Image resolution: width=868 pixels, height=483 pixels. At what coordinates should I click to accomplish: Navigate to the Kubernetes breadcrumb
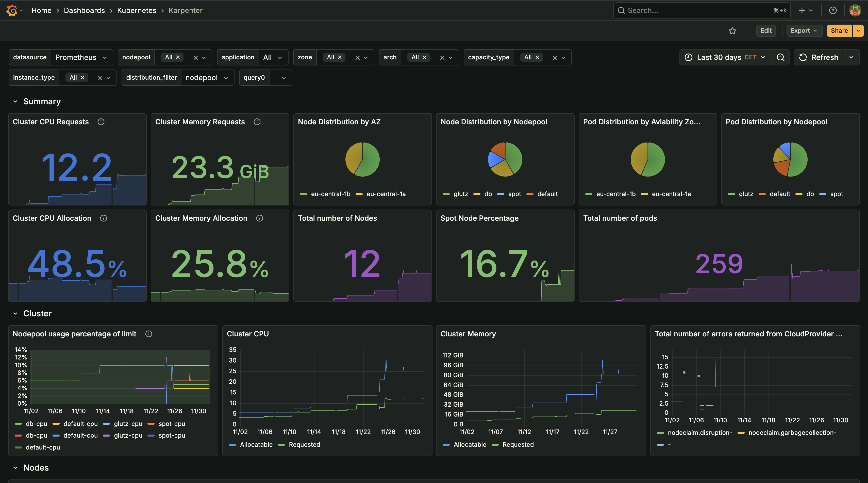(x=137, y=10)
